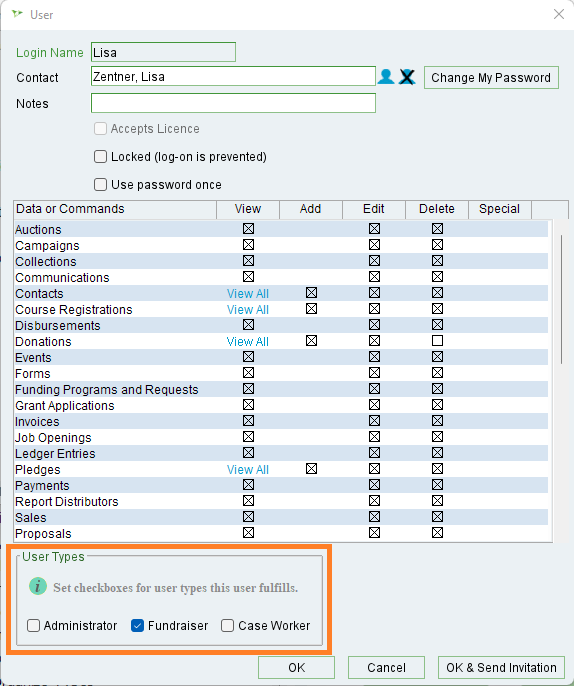Click the clear-contact crossed-out person icon
This screenshot has width=574, height=686.
click(407, 77)
